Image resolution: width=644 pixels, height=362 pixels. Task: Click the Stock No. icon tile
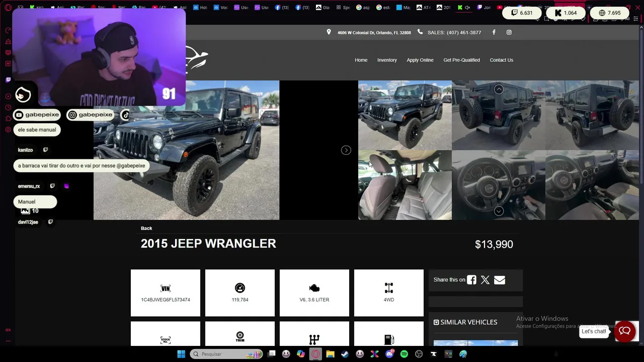(166, 339)
